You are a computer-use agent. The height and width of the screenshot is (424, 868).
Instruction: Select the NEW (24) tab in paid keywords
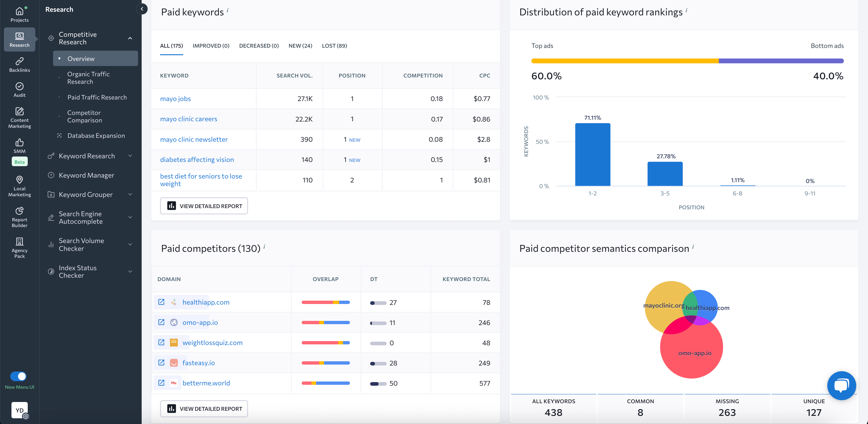(300, 46)
